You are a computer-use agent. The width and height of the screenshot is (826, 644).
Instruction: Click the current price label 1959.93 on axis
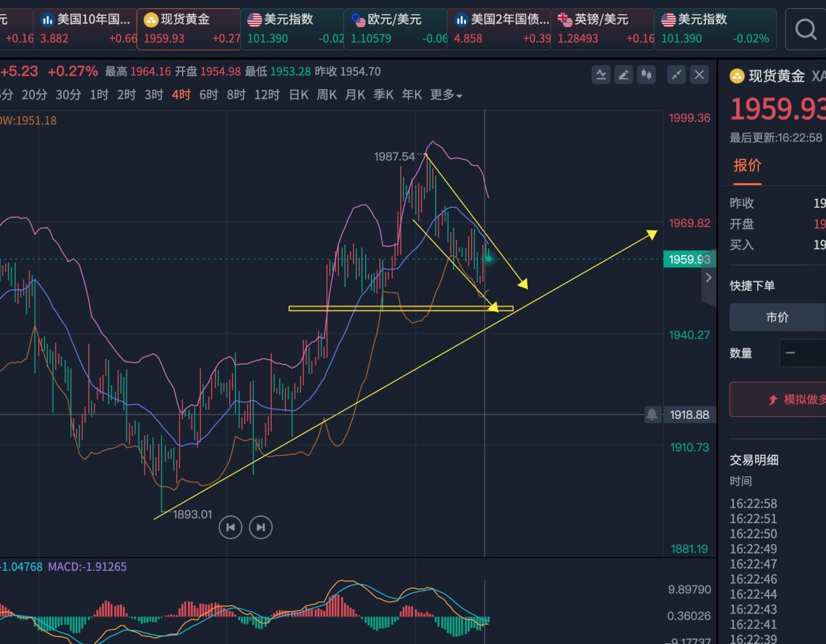click(689, 259)
